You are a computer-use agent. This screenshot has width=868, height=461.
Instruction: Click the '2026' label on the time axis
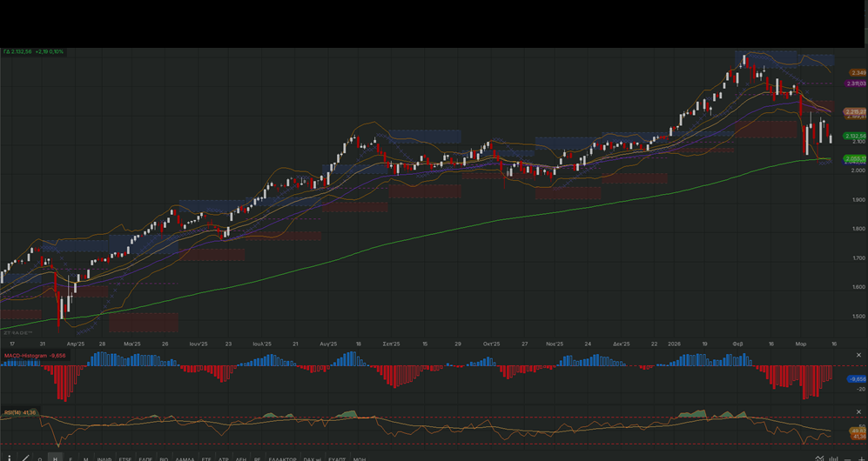(674, 344)
